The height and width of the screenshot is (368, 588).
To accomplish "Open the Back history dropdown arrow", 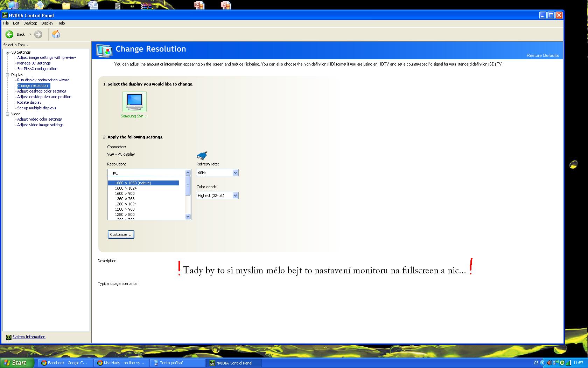I will (30, 34).
